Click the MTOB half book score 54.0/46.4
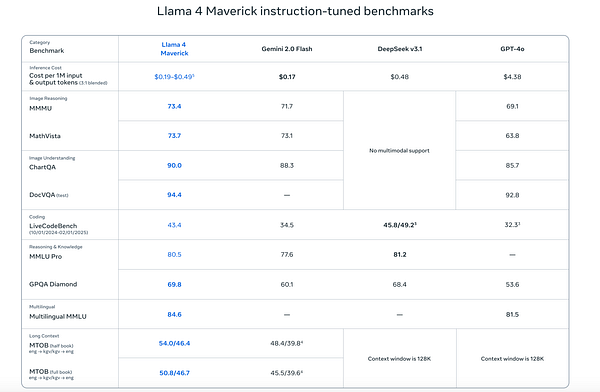This screenshot has width=600, height=392. (x=174, y=343)
